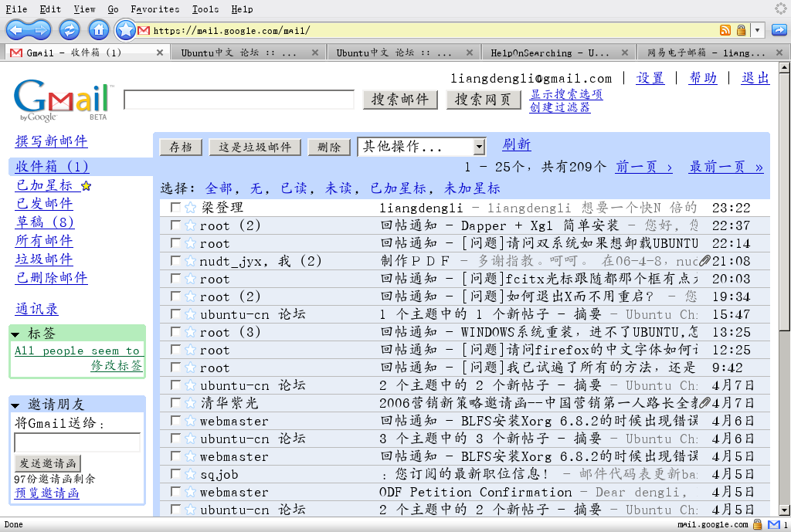791x532 pixels.
Task: Star the 清华紫光 message
Action: click(x=190, y=403)
